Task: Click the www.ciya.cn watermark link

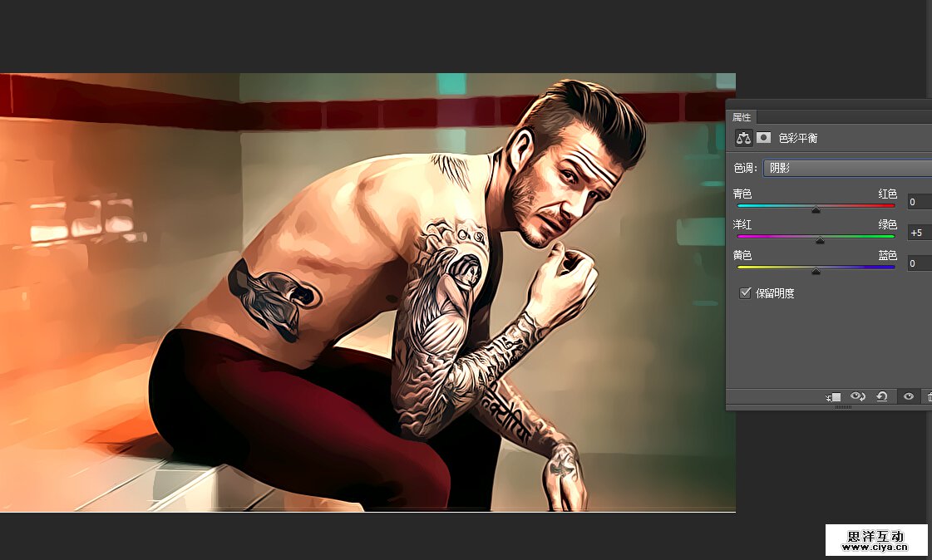Action: tap(876, 548)
